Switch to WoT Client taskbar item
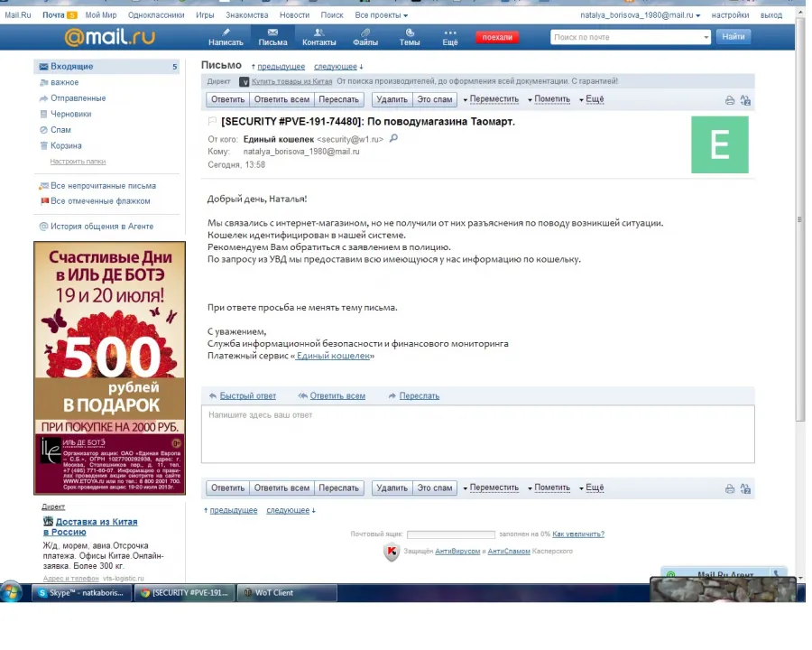The image size is (812, 650). coord(287,592)
